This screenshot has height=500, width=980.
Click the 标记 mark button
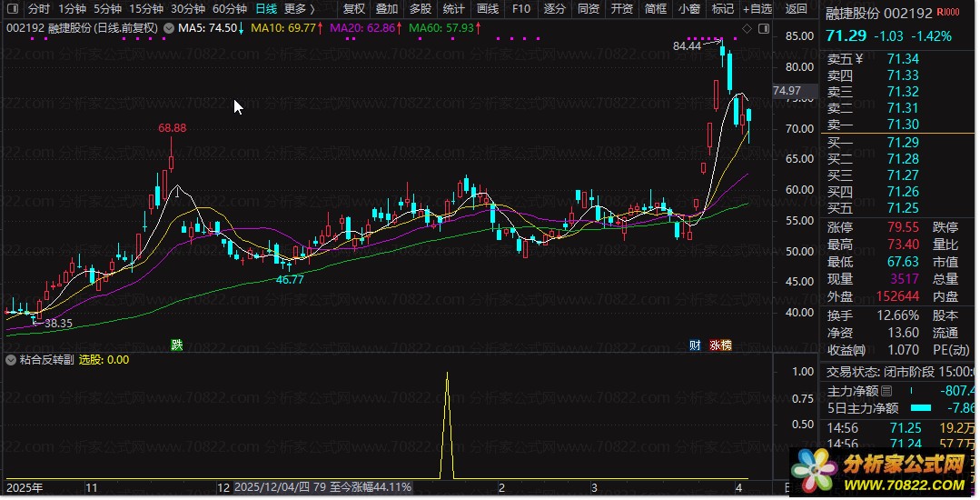coord(722,9)
